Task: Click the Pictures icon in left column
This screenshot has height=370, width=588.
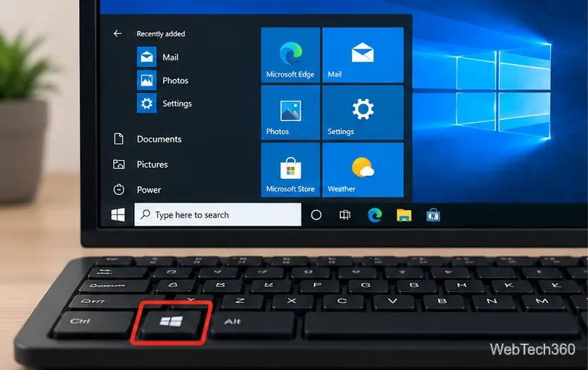Action: (118, 164)
